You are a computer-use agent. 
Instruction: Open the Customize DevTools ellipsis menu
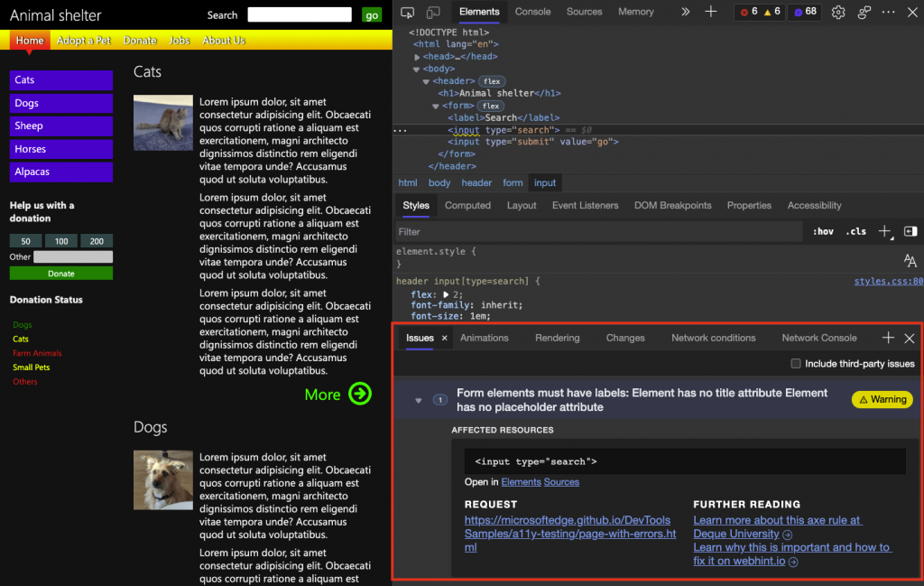(888, 12)
